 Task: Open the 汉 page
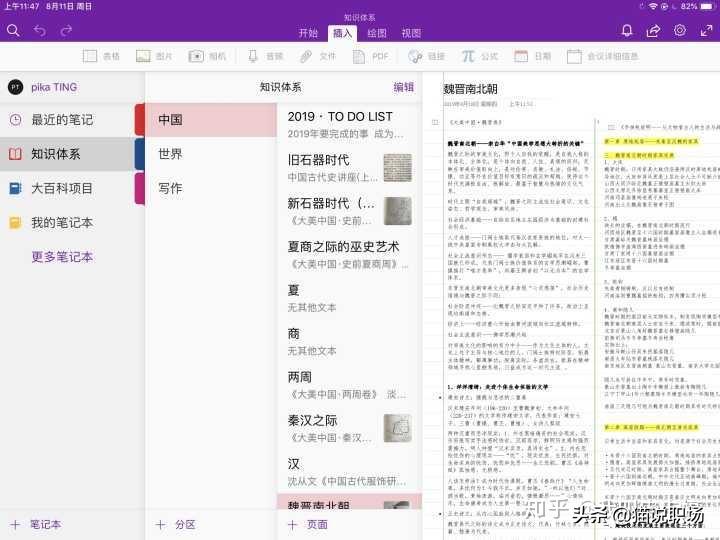pos(349,472)
